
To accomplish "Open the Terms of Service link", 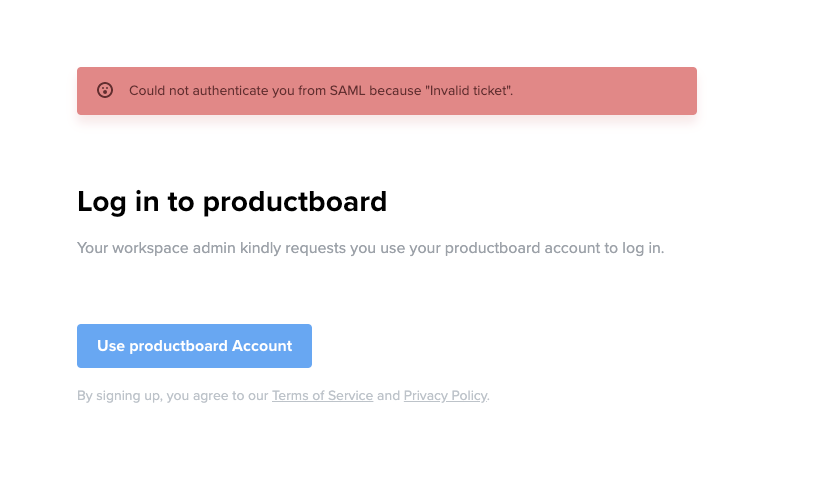I will pos(322,396).
